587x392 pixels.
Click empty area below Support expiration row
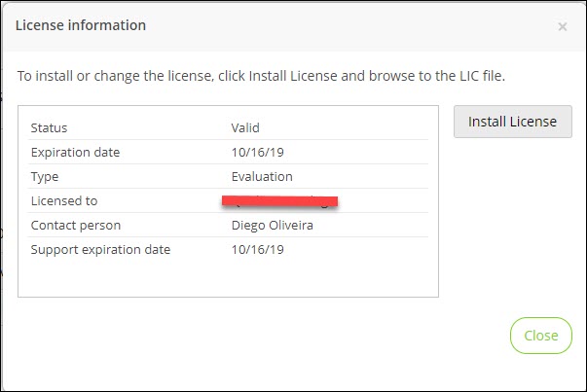229,277
